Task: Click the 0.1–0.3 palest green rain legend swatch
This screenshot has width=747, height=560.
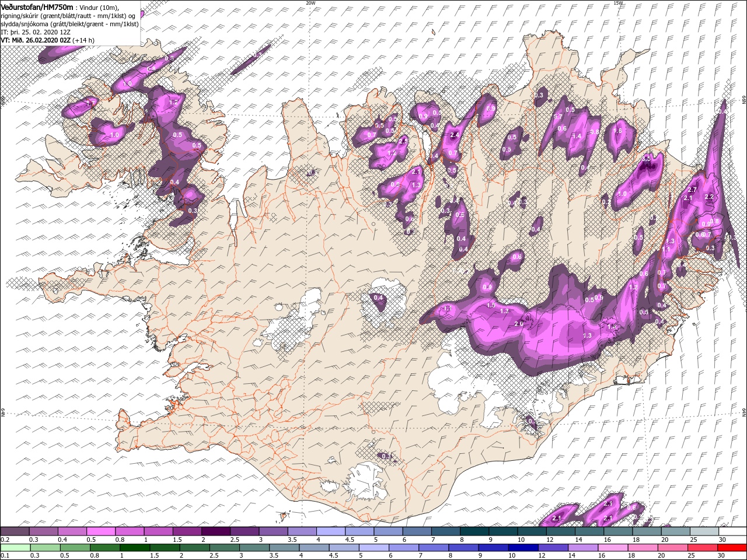Action: click(15, 548)
